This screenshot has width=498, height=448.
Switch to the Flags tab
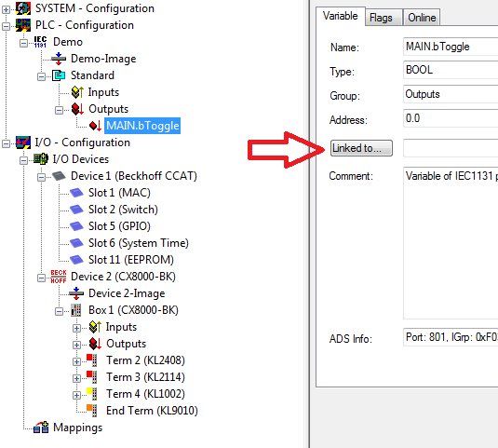coord(384,18)
